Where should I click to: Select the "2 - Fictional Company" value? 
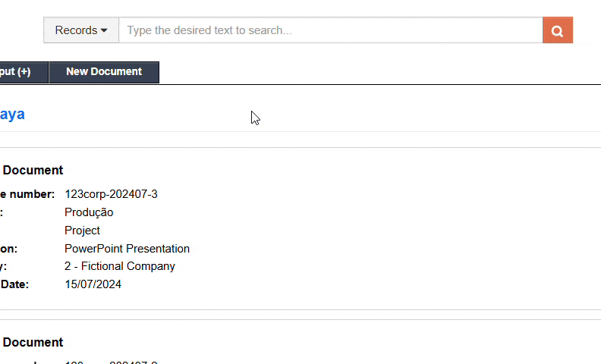pyautogui.click(x=120, y=266)
